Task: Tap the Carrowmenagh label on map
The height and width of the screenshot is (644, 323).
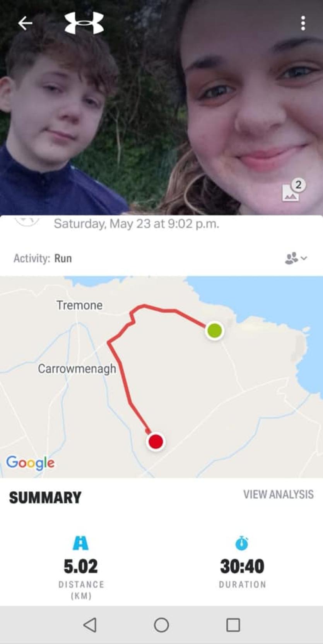Action: 77,368
